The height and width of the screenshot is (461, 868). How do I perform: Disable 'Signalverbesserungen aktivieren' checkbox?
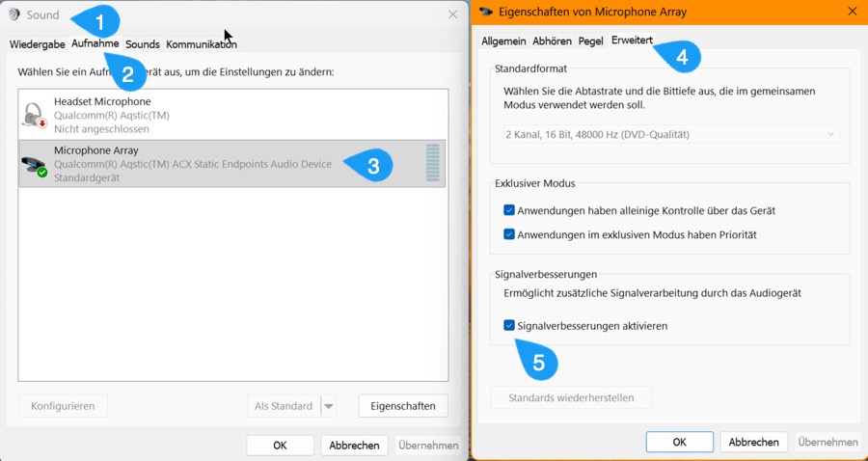[509, 326]
